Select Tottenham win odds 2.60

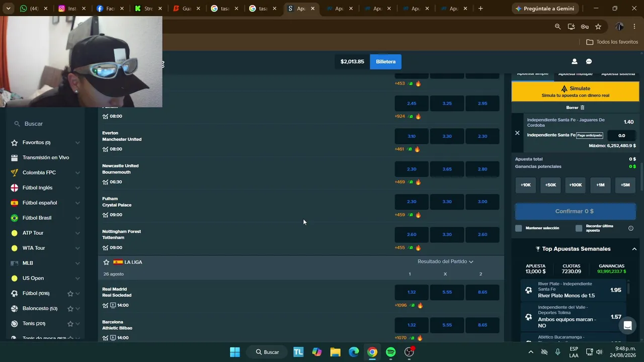(x=482, y=234)
